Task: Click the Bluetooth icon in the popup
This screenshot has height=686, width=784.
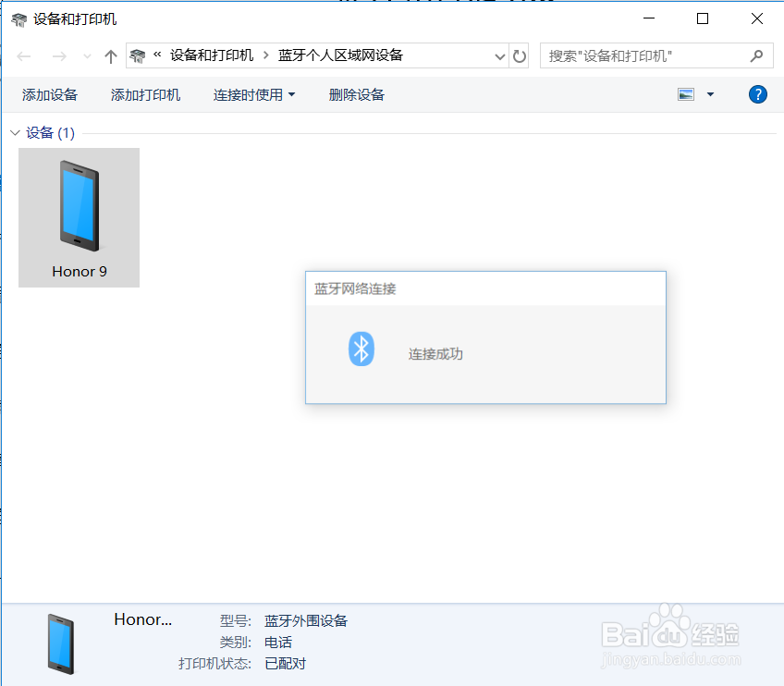Action: click(x=361, y=349)
